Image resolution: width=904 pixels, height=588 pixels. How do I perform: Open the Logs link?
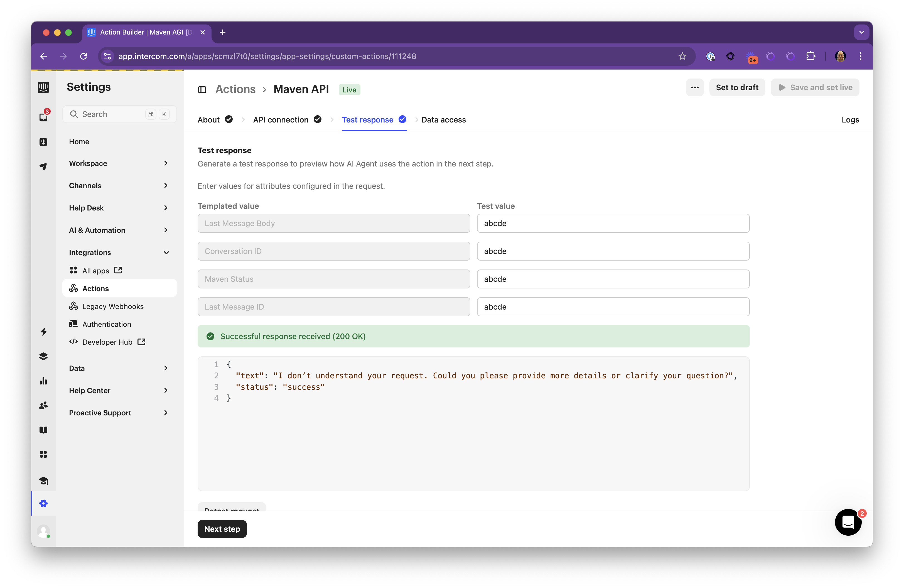850,120
